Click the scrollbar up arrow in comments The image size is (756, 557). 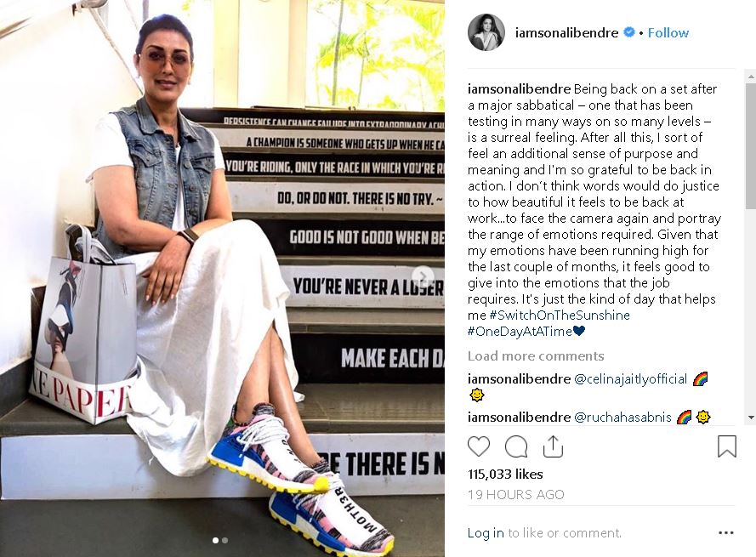751,77
